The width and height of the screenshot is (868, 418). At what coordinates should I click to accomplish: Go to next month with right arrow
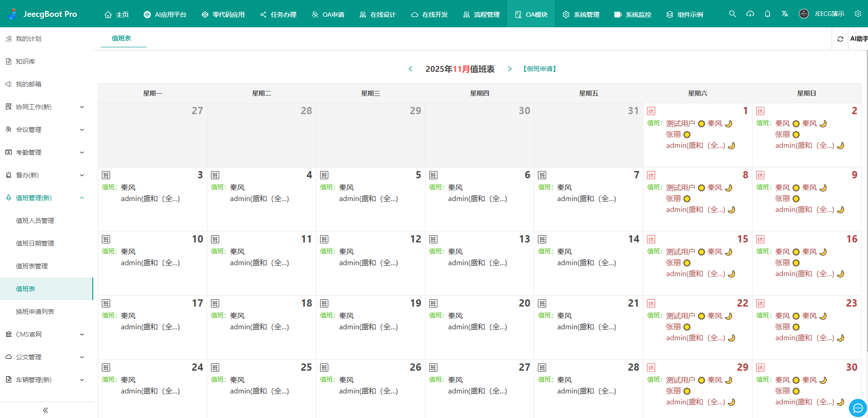click(510, 69)
